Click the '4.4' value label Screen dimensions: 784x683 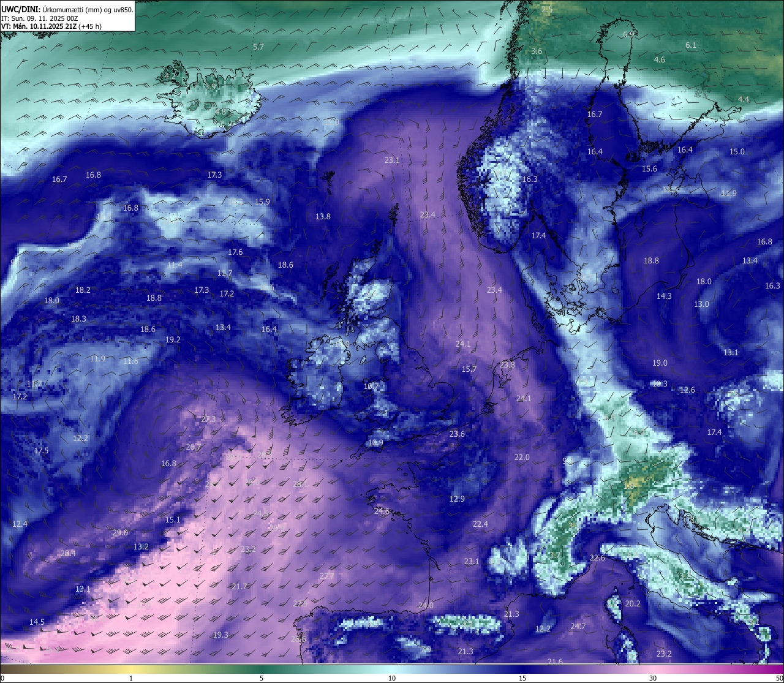[x=743, y=99]
